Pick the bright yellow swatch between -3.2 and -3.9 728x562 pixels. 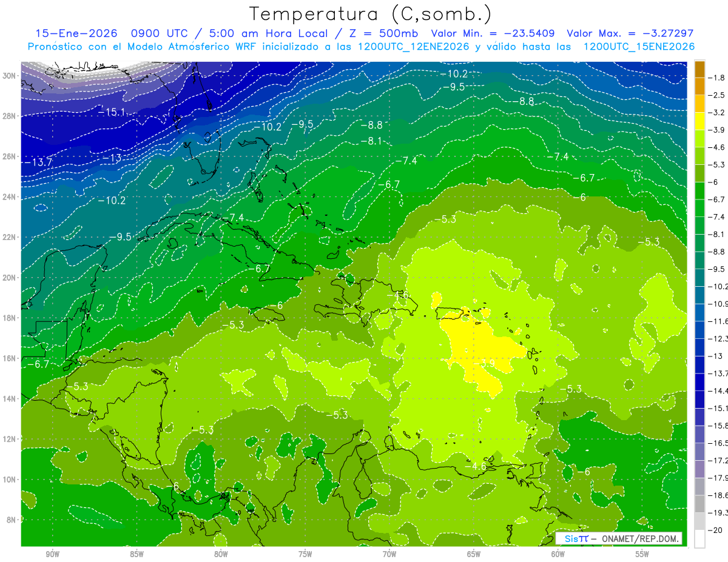pos(699,121)
